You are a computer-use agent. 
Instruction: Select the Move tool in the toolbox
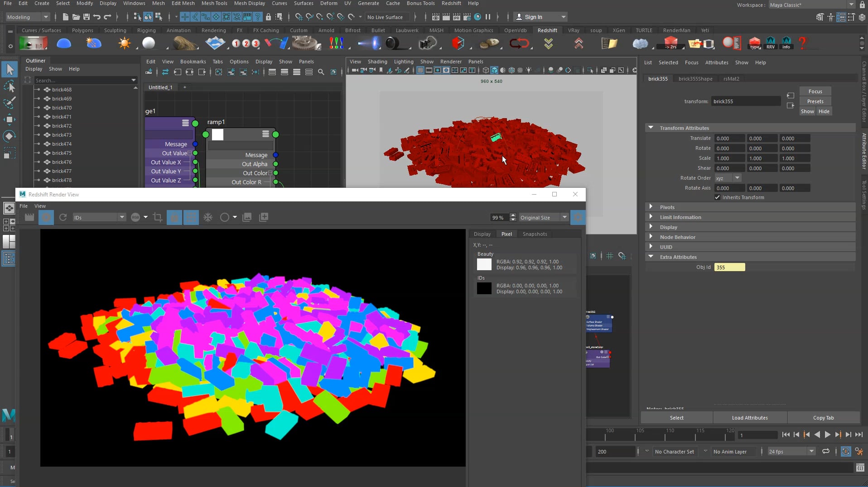pyautogui.click(x=10, y=119)
